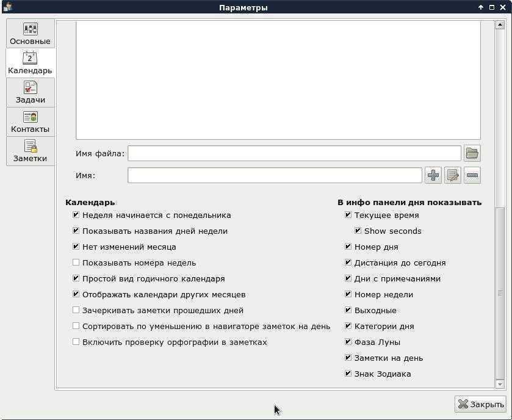512x420 pixels.
Task: Disable Дистанция до сегодня
Action: tap(348, 262)
